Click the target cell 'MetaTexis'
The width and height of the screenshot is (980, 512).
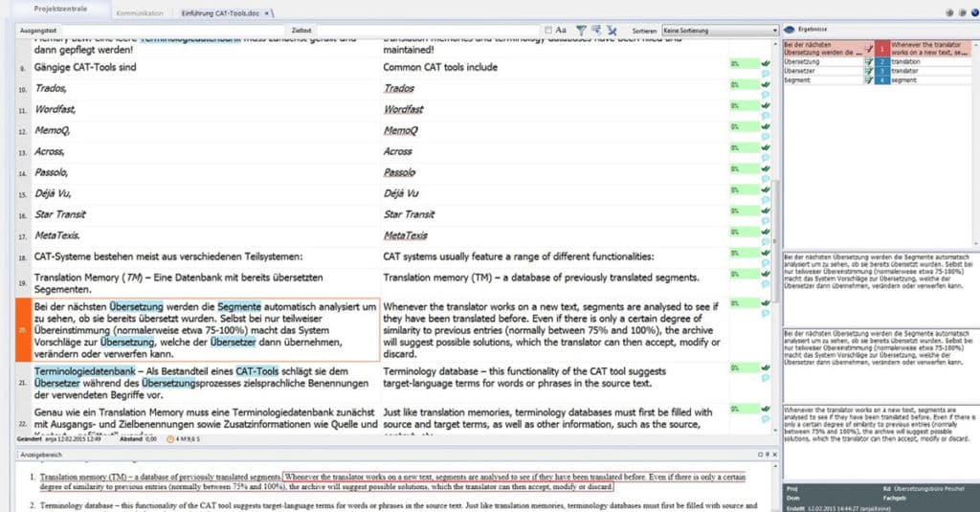pyautogui.click(x=405, y=235)
